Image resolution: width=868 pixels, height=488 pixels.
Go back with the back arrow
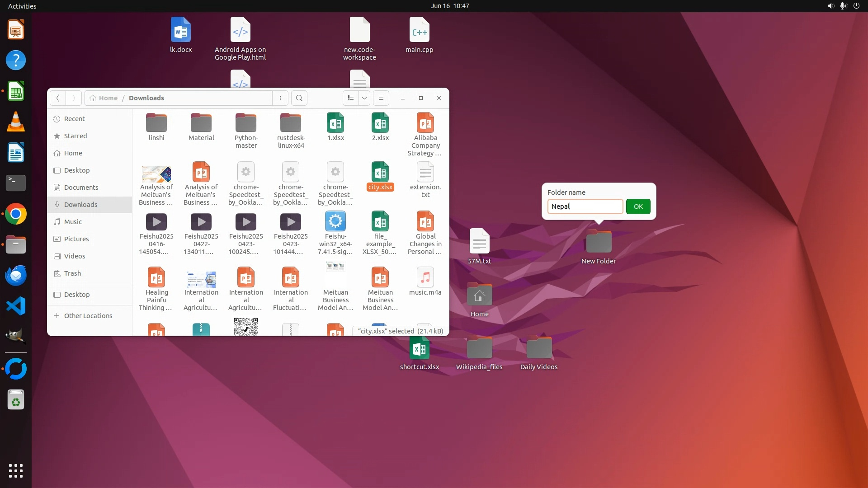[x=58, y=98]
